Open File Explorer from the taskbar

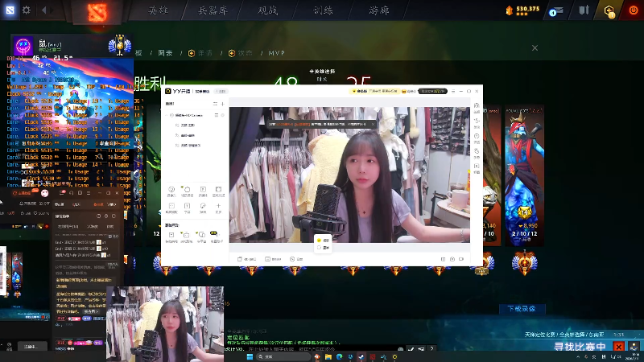pos(328,357)
